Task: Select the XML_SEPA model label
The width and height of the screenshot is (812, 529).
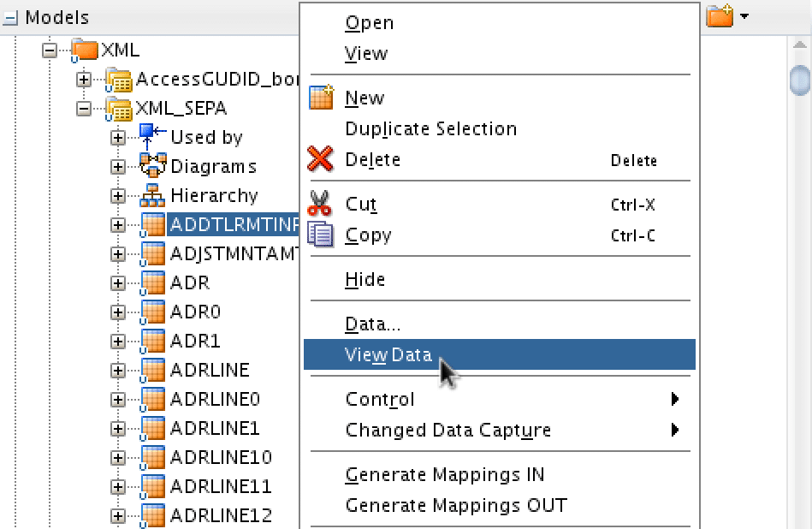Action: coord(181,109)
